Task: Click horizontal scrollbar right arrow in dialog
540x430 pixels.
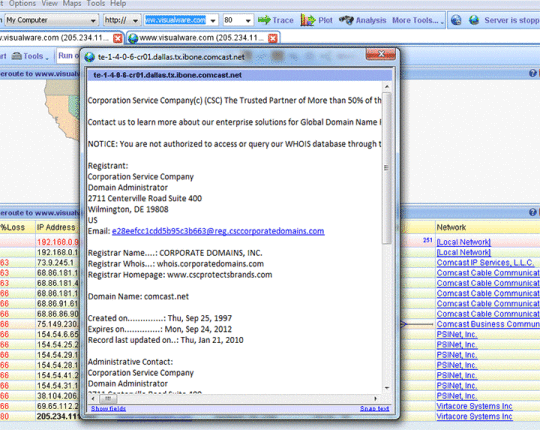Action: tap(375, 399)
